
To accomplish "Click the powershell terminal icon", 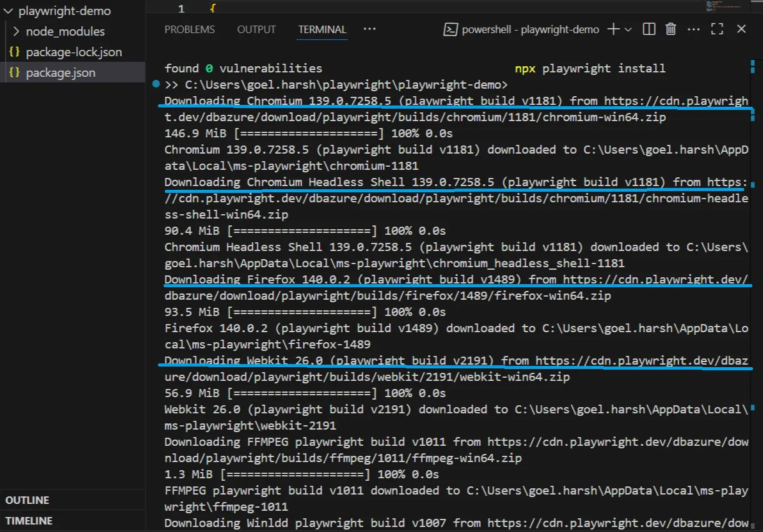I will [x=450, y=29].
